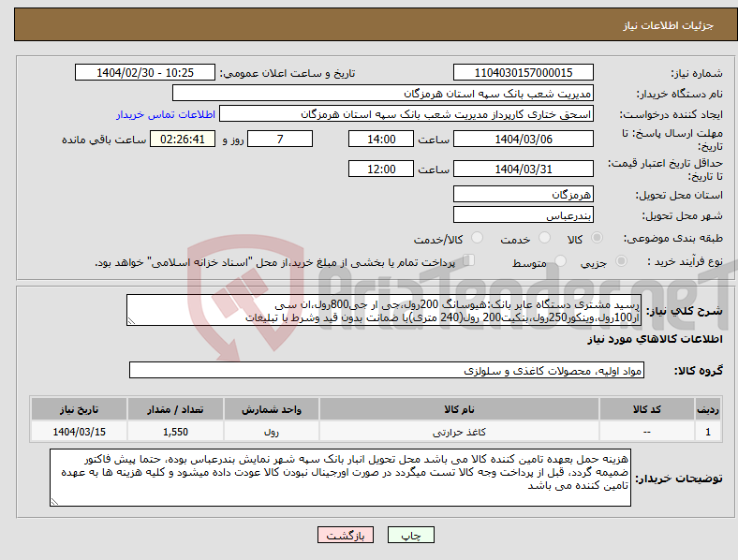This screenshot has height=560, width=738.
Task: Click the ردیف column header
Action: coord(708,409)
